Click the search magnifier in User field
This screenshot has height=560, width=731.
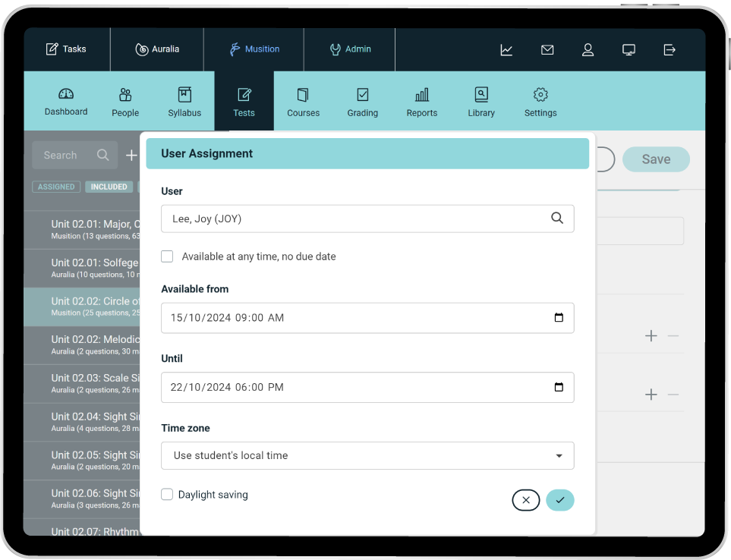tap(557, 219)
